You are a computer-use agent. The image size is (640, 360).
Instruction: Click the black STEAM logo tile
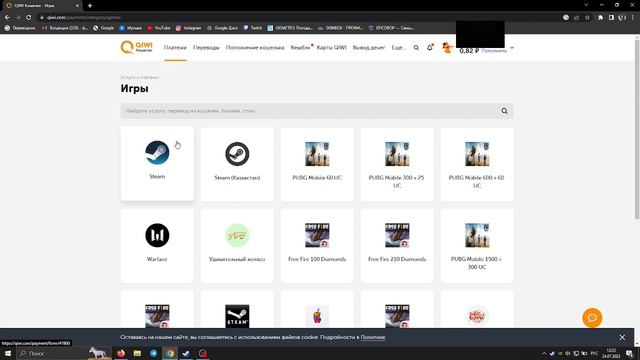coord(237,316)
